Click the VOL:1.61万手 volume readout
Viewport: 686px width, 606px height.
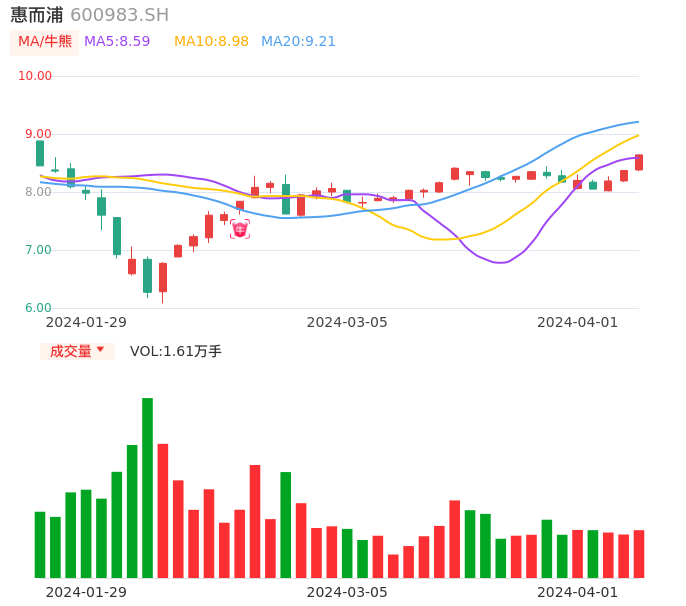click(x=176, y=351)
